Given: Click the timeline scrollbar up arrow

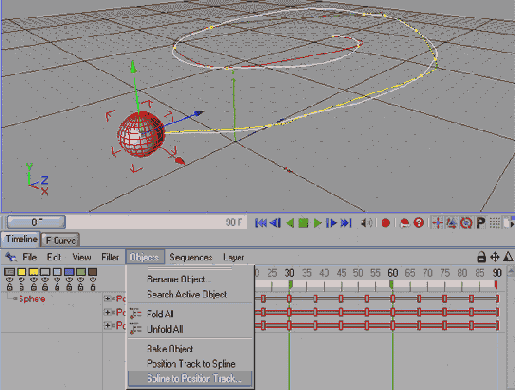Looking at the screenshot, I should pyautogui.click(x=511, y=271).
